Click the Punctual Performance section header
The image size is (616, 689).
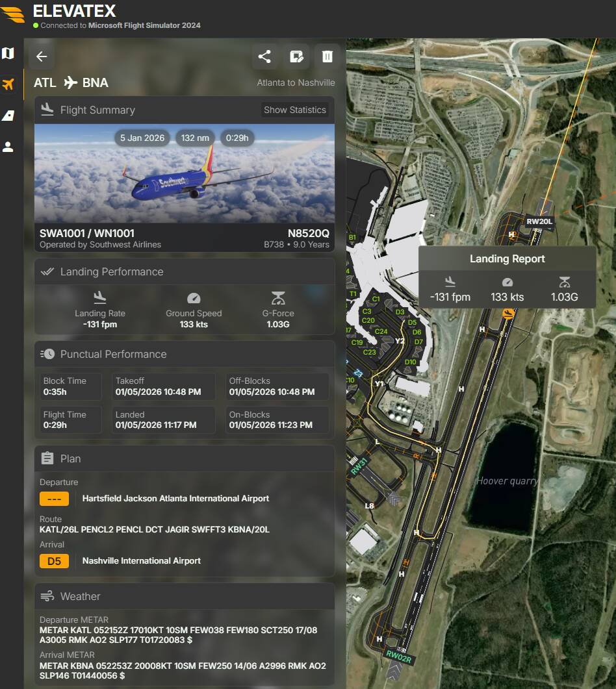point(113,354)
